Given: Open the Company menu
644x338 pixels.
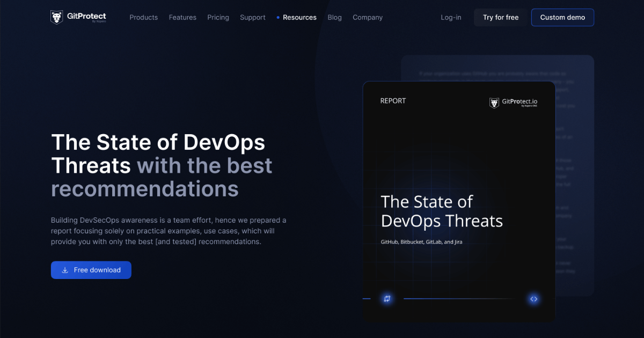Looking at the screenshot, I should pos(368,17).
